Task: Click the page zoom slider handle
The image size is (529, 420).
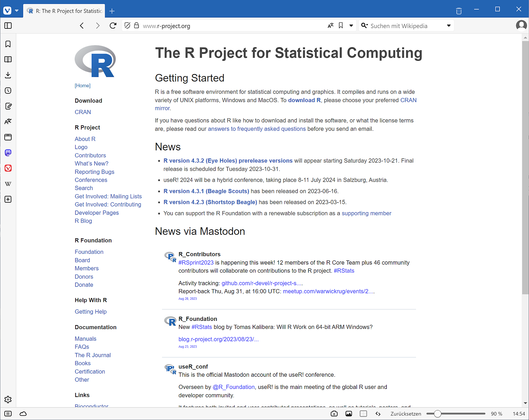Action: 437,414
